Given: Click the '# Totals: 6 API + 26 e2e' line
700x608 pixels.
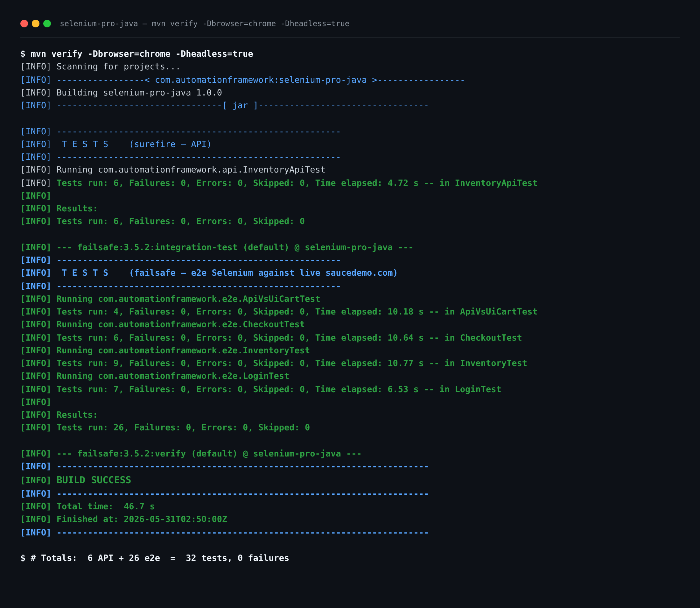Looking at the screenshot, I should coord(155,558).
